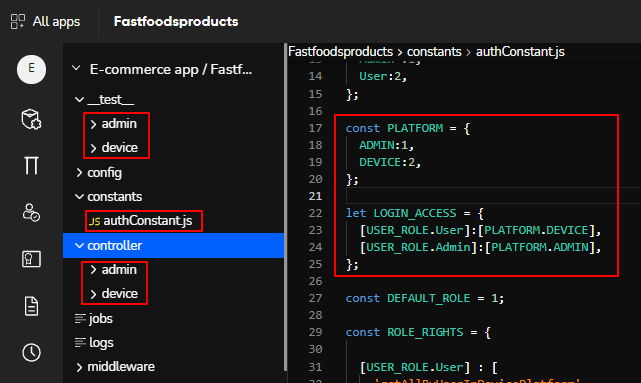Click the 'let LOGIN_ACCESS = {' line
Image resolution: width=641 pixels, height=383 pixels.
(415, 213)
